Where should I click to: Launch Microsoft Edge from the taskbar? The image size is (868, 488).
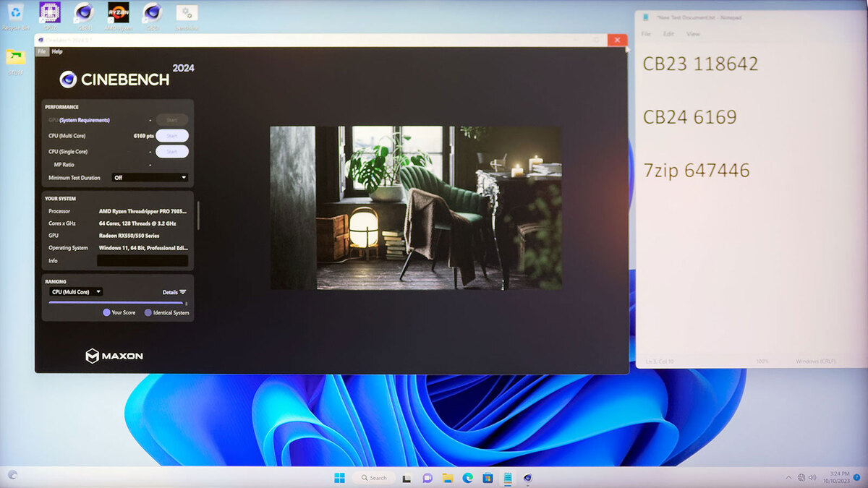click(x=468, y=478)
